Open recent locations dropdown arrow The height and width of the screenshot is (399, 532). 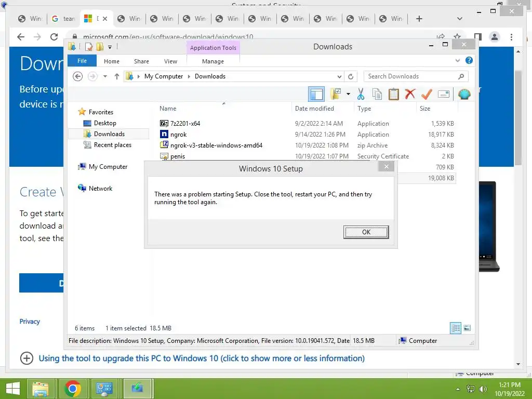click(x=105, y=76)
